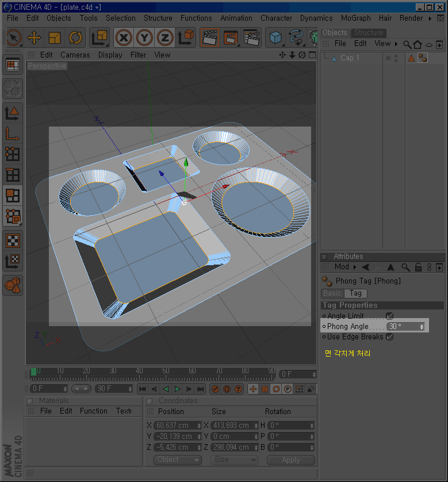Open the MoGraph menu
The image size is (448, 482).
355,18
